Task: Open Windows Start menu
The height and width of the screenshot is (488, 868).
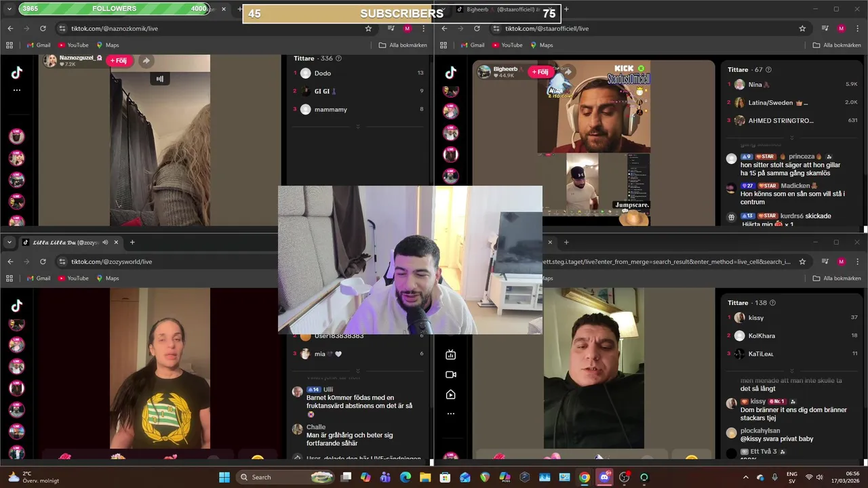Action: click(x=224, y=477)
